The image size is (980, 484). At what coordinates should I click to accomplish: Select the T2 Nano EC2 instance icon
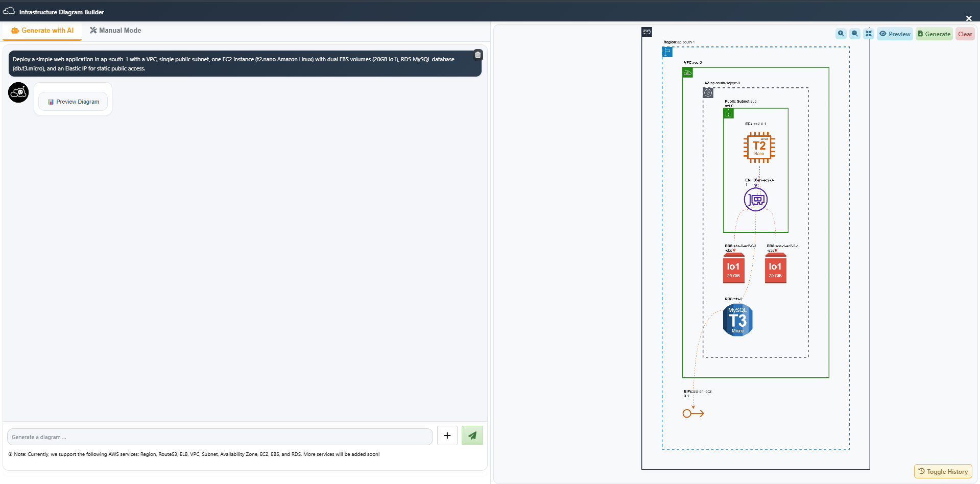click(x=759, y=147)
